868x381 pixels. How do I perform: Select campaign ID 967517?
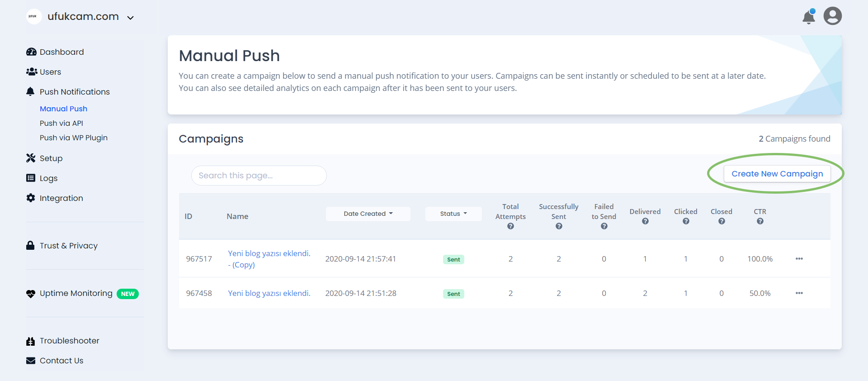point(199,259)
